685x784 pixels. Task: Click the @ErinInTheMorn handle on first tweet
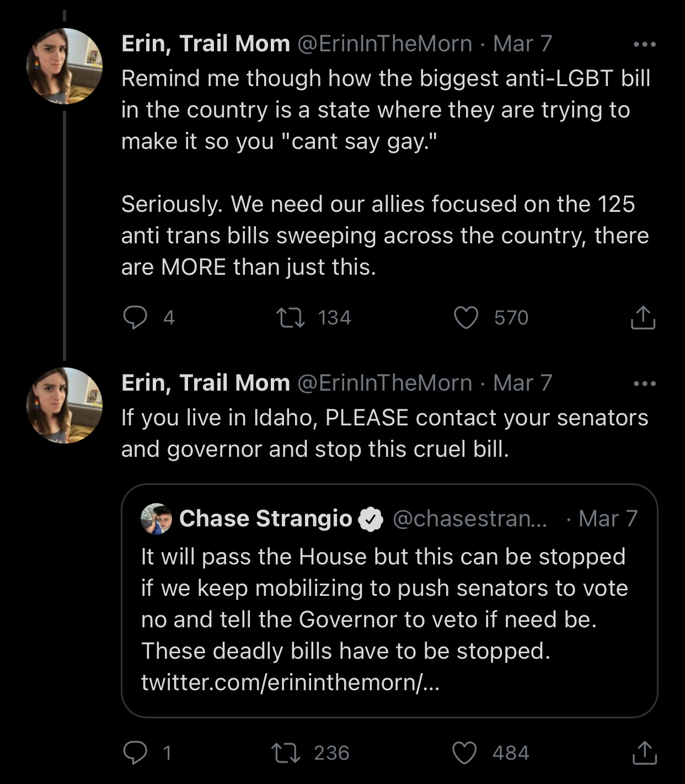[x=385, y=44]
